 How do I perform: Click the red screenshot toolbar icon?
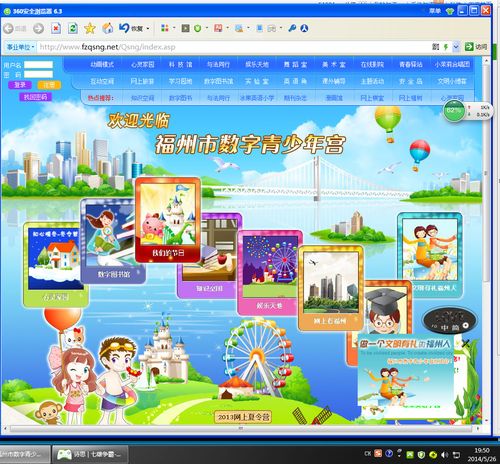point(218,28)
